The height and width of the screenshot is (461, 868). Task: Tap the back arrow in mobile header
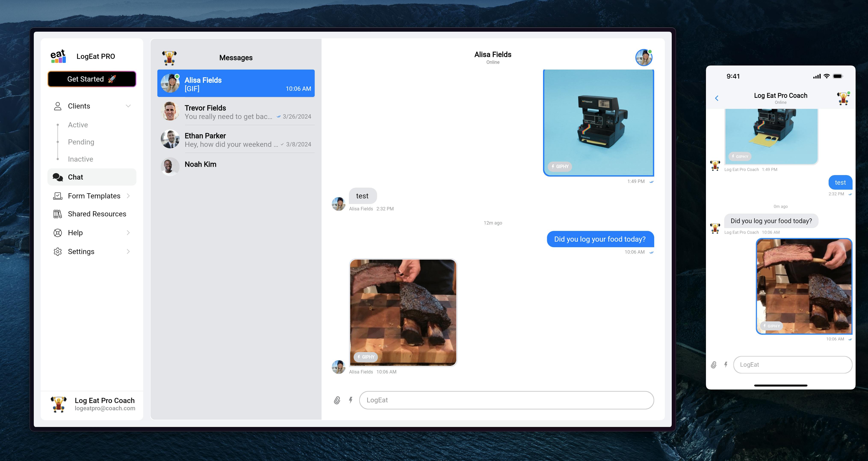[717, 98]
